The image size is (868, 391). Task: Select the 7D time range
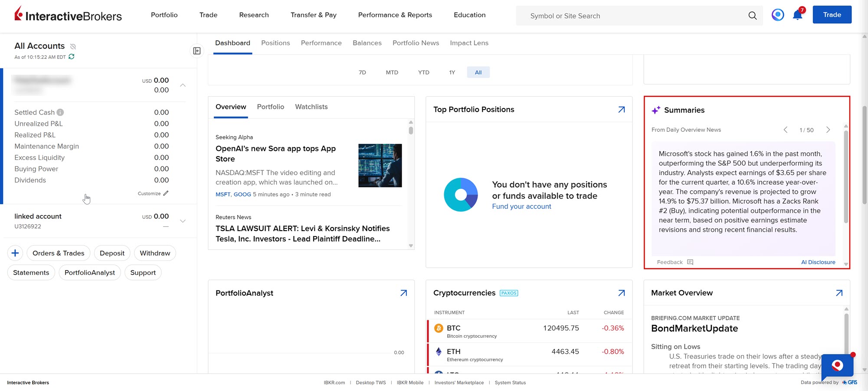[x=362, y=72]
